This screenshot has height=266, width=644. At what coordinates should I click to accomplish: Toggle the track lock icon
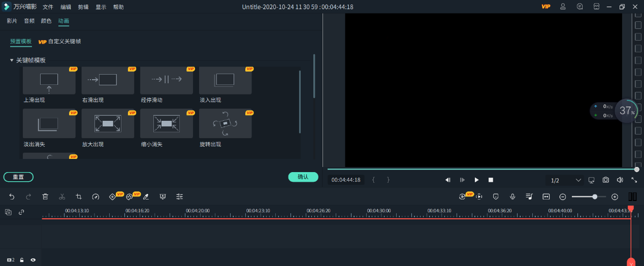pyautogui.click(x=22, y=260)
